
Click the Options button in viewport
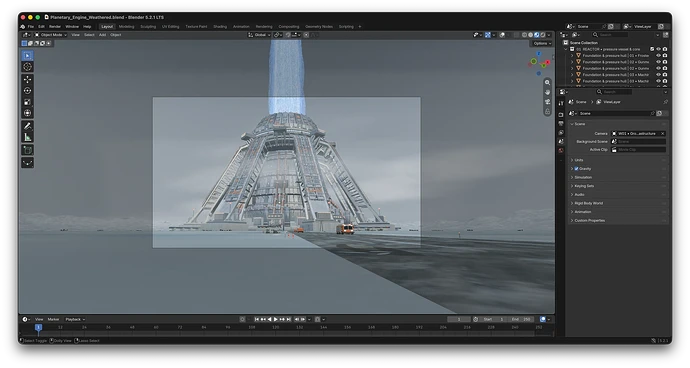(x=542, y=44)
